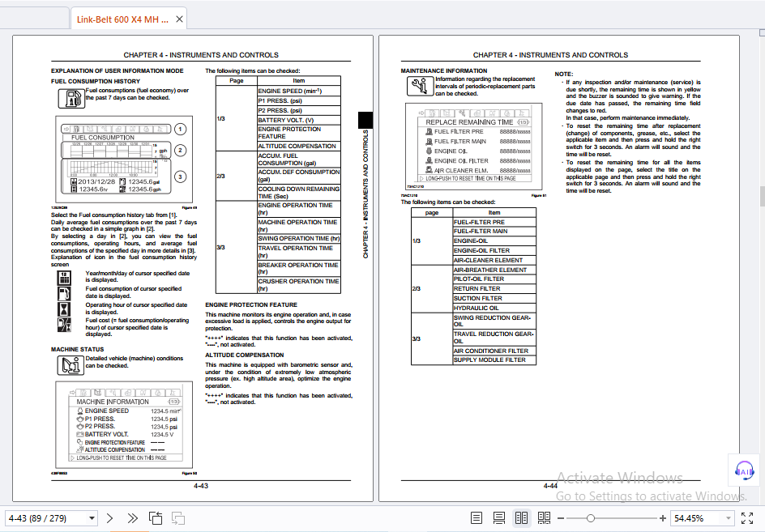The image size is (765, 532).
Task: Click the vertical scrollbar thumb
Action: (762, 197)
